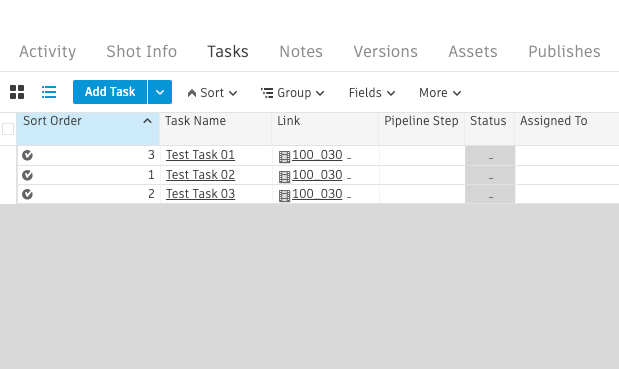Open the Sort dropdown menu
The width and height of the screenshot is (619, 369).
click(x=212, y=93)
